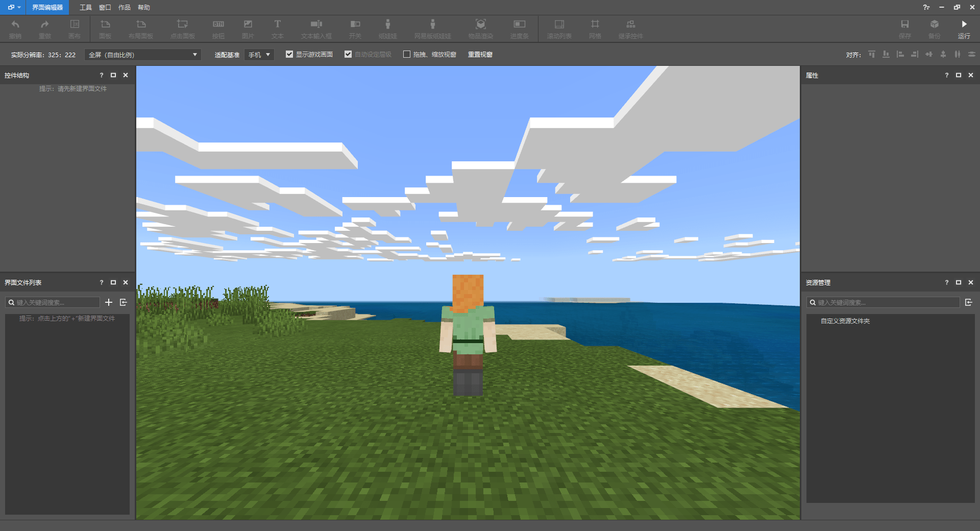Insert a Grid (网格) control
980x531 pixels.
595,29
